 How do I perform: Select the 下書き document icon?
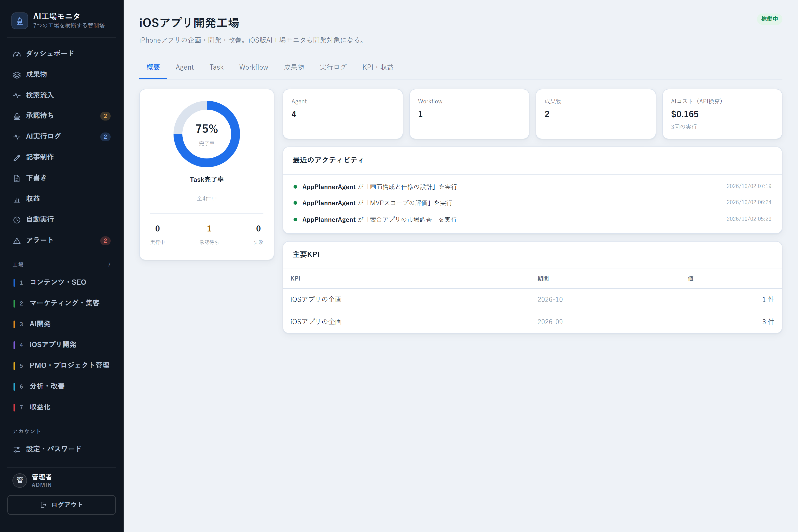pos(17,178)
